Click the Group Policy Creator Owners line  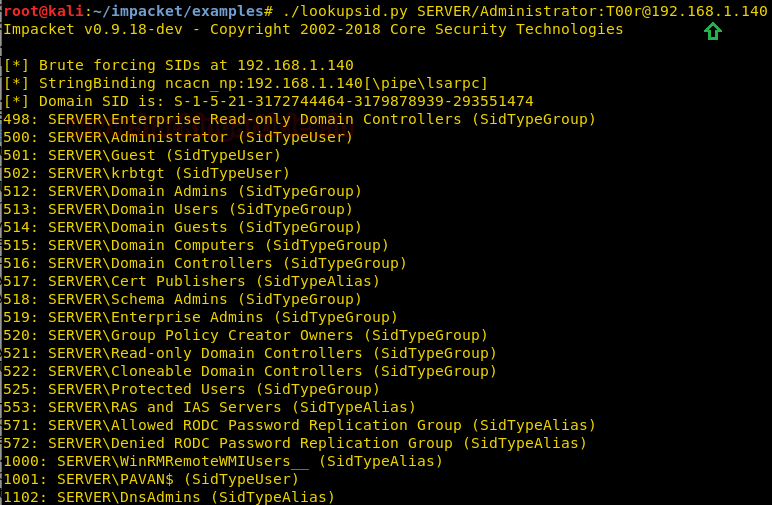[246, 335]
